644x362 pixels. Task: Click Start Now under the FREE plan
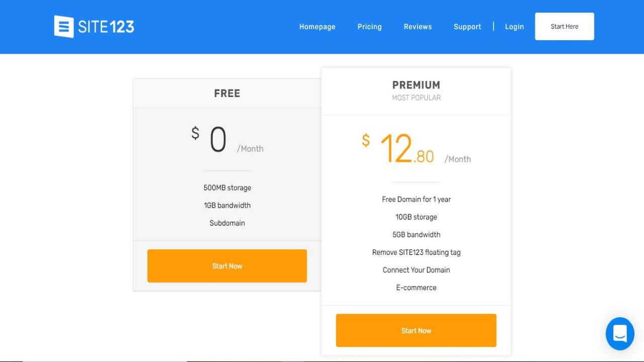click(x=227, y=266)
